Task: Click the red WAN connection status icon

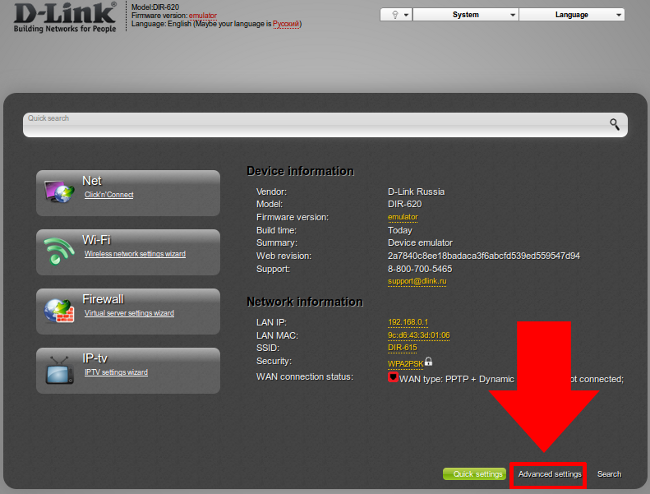Action: [393, 377]
